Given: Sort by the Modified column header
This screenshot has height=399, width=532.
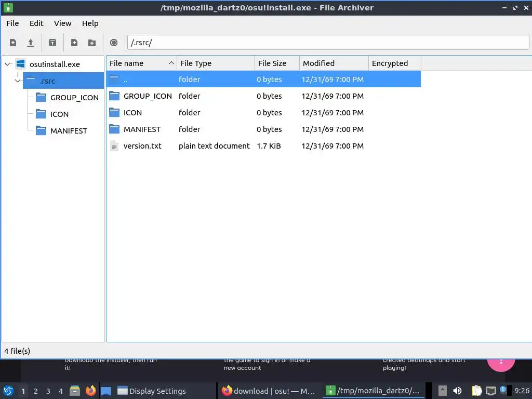Looking at the screenshot, I should pyautogui.click(x=334, y=63).
